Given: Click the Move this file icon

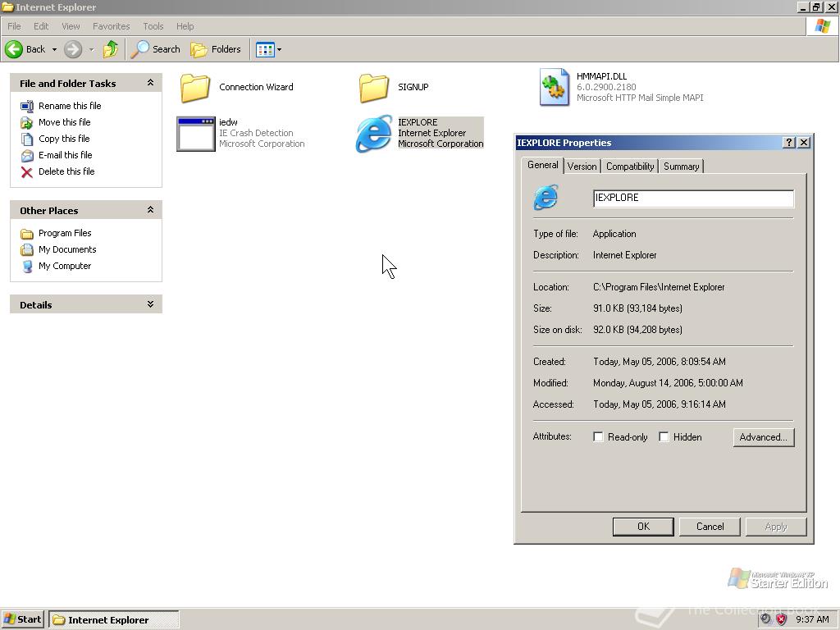Looking at the screenshot, I should (x=27, y=123).
